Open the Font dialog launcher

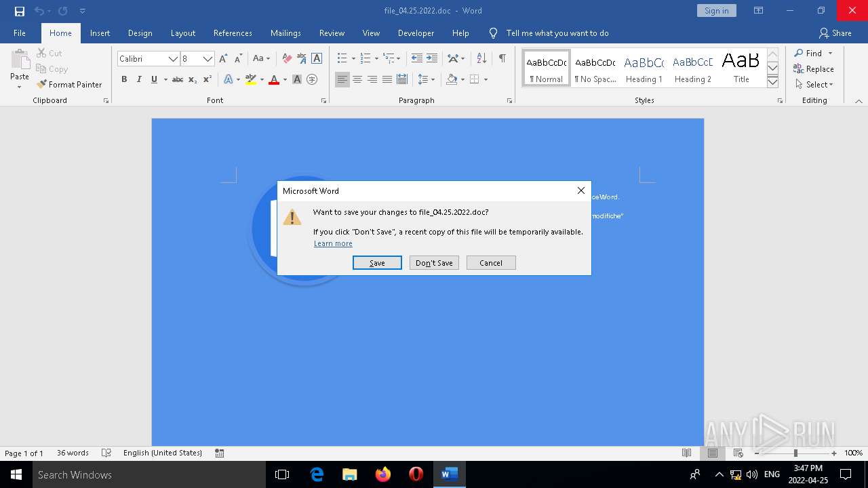(323, 100)
